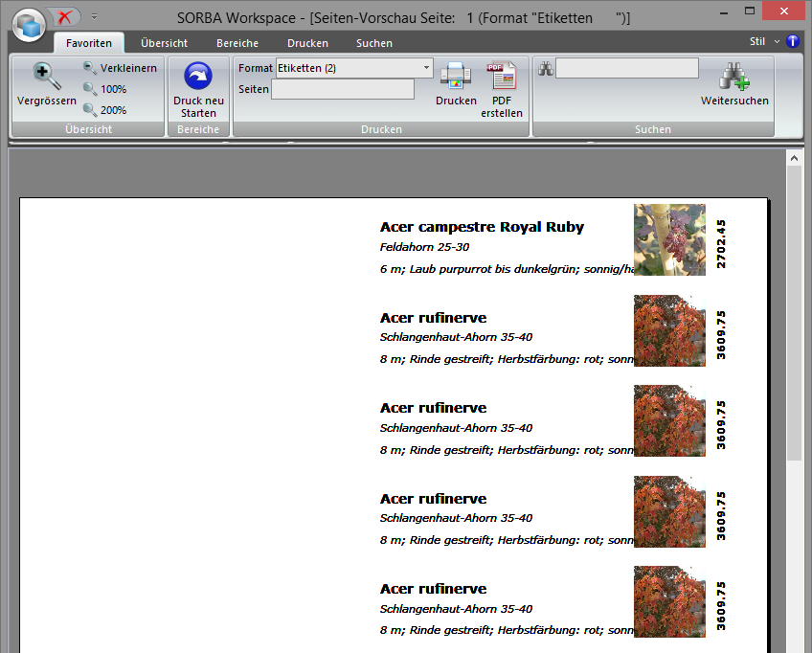812x653 pixels.
Task: Switch to the Favoriten tab
Action: pos(88,43)
